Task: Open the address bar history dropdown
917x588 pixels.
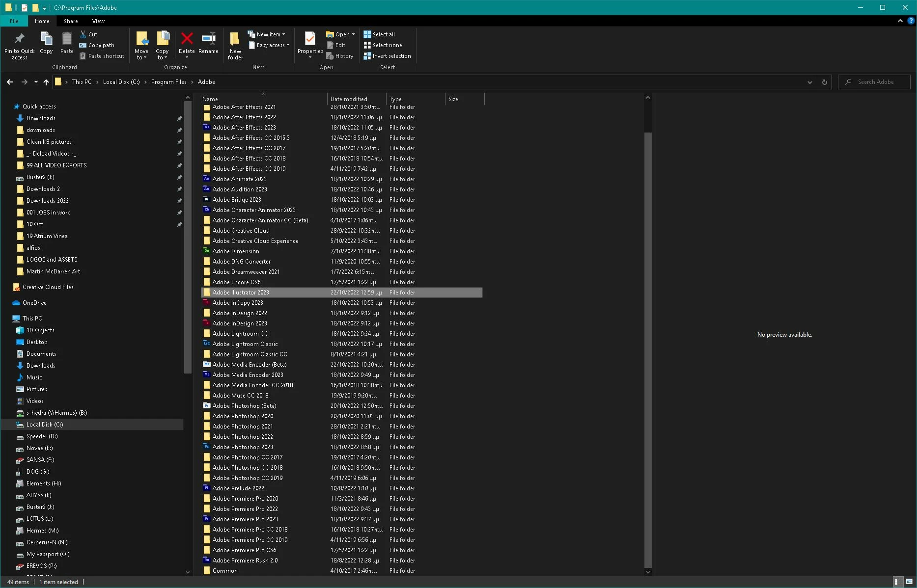Action: 809,82
